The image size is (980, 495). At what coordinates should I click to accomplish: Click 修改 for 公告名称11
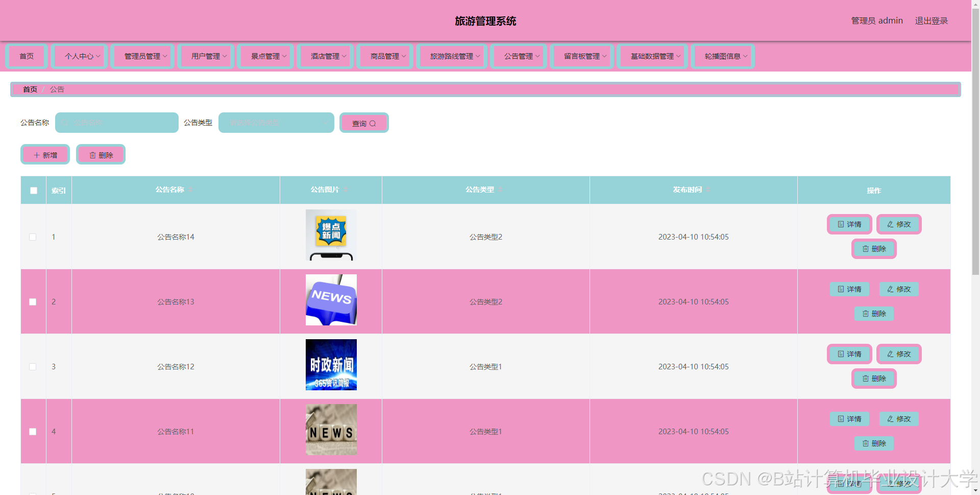(899, 419)
